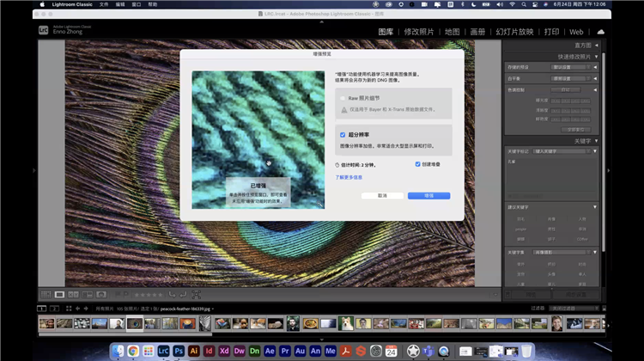The height and width of the screenshot is (361, 644).
Task: Collapse 快速修改照片 panel
Action: 597,57
